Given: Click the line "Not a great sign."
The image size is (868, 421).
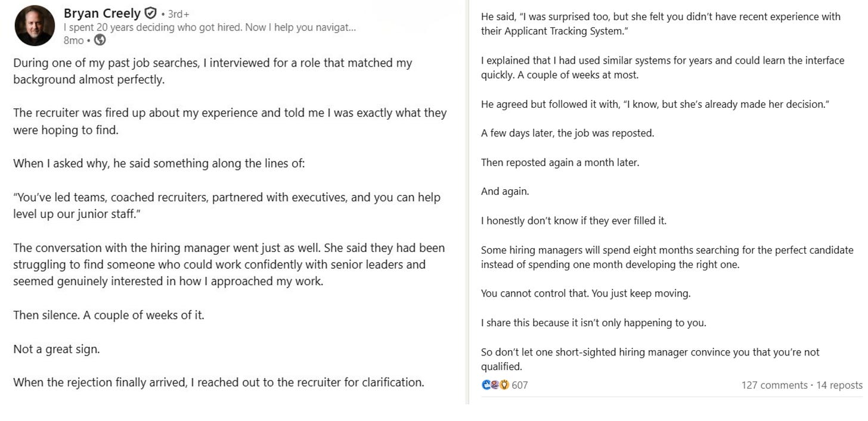Looking at the screenshot, I should point(57,350).
